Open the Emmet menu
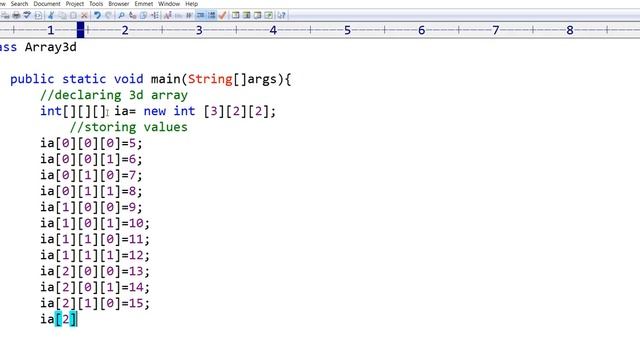This screenshot has width=640, height=360. 144,4
